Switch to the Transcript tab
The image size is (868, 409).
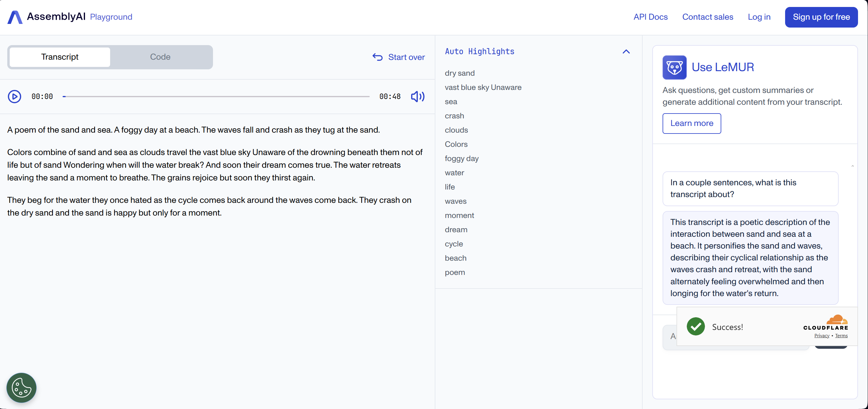60,57
